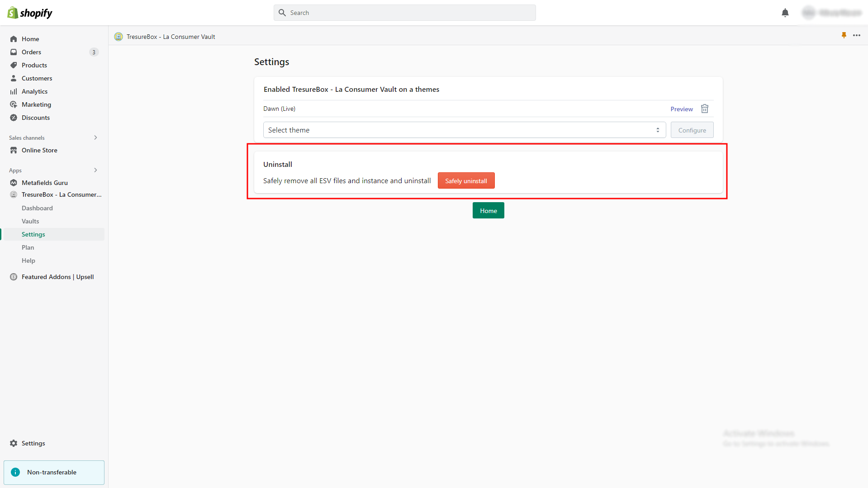The width and height of the screenshot is (868, 488).
Task: Click the Products tag icon
Action: coord(14,65)
